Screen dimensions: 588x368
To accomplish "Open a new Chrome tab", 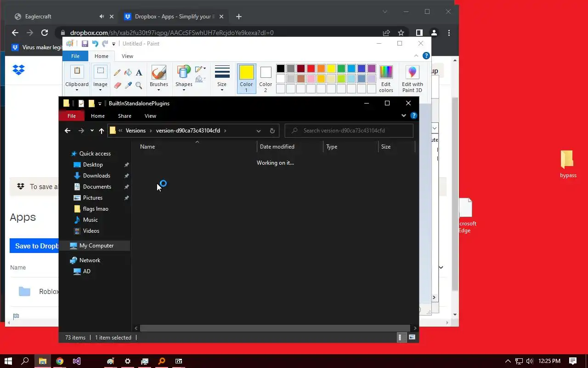I will coord(238,17).
